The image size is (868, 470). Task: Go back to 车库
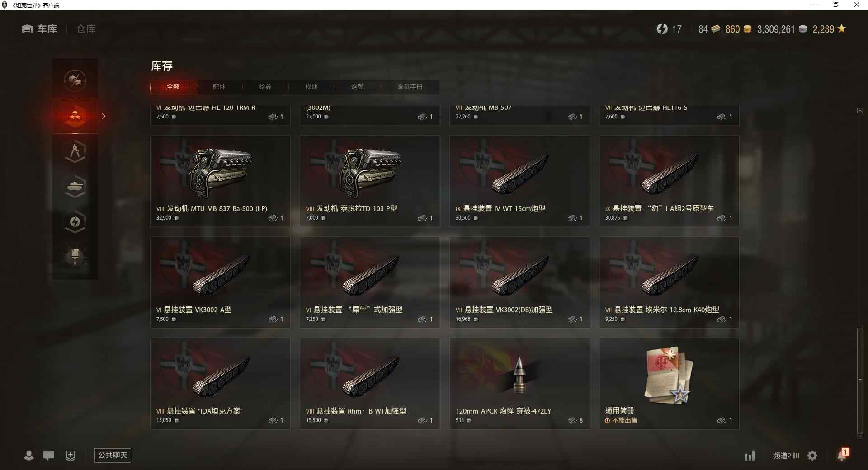tap(39, 29)
